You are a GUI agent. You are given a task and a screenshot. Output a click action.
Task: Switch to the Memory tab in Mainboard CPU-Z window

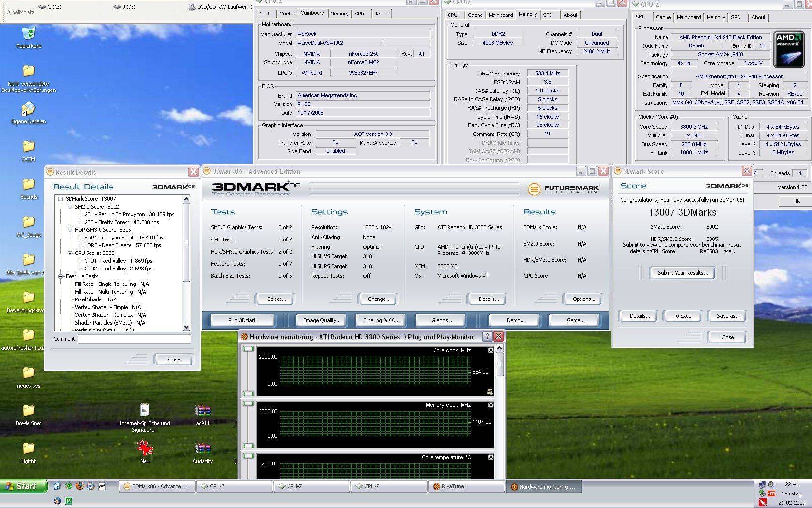click(339, 14)
